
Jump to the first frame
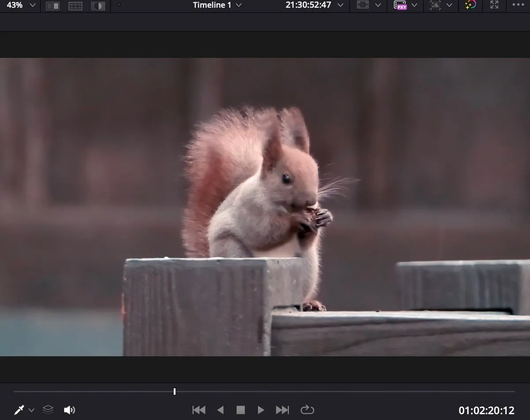click(199, 410)
